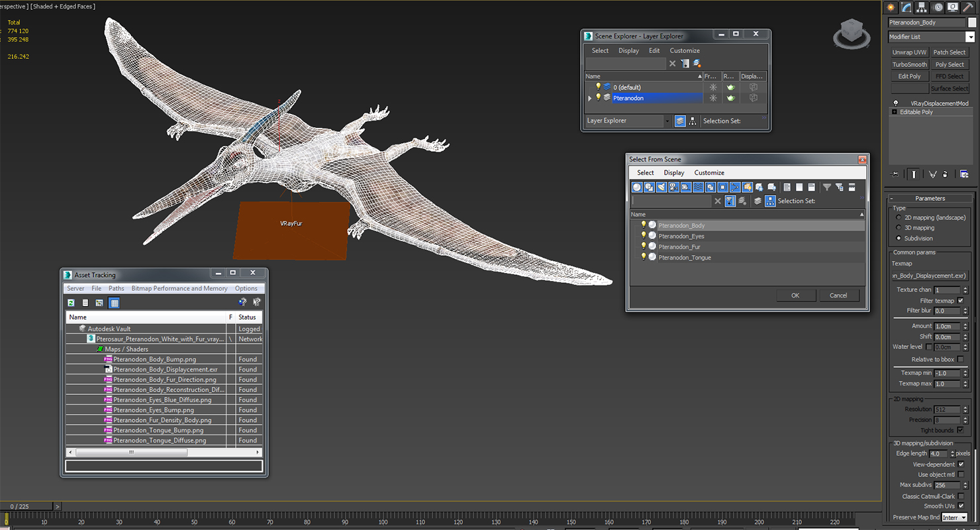Open the Utilities hammer panel tab
This screenshot has width=980, height=530.
(x=969, y=7)
